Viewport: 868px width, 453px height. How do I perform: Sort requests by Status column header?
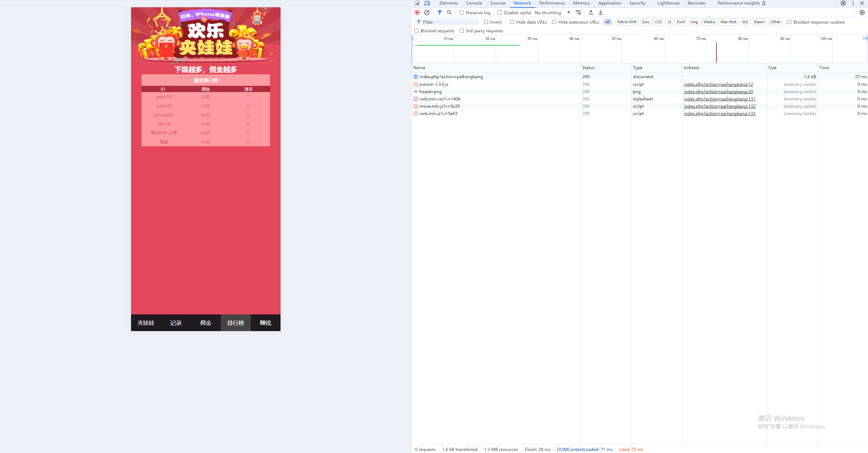coord(606,68)
